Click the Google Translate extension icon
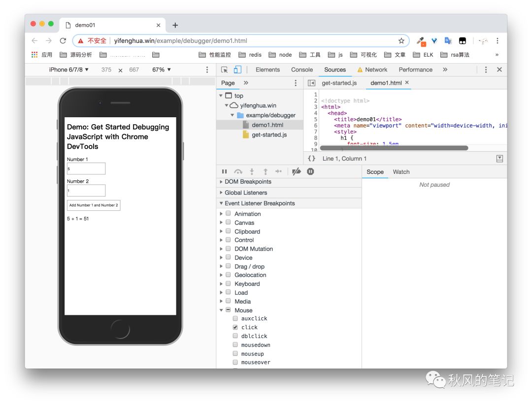532x404 pixels. click(x=448, y=41)
